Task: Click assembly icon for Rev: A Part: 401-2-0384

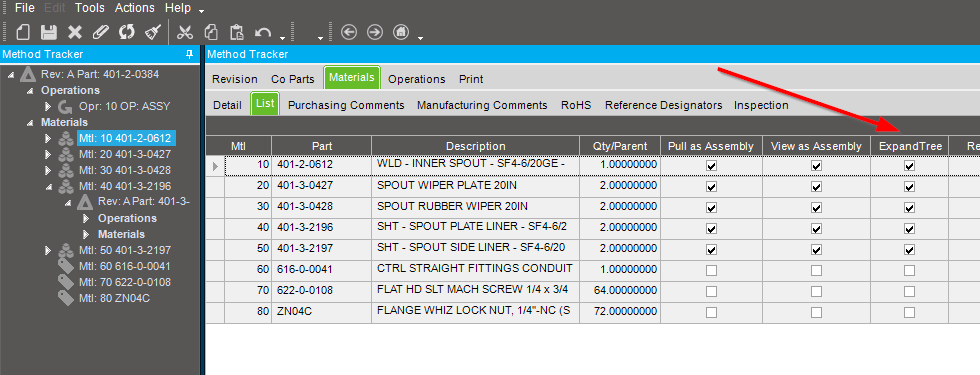Action: click(x=28, y=74)
